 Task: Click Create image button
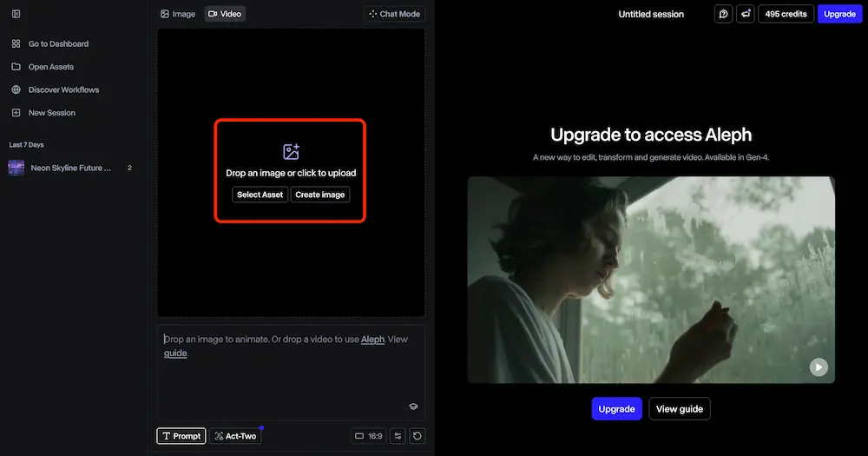coord(320,195)
